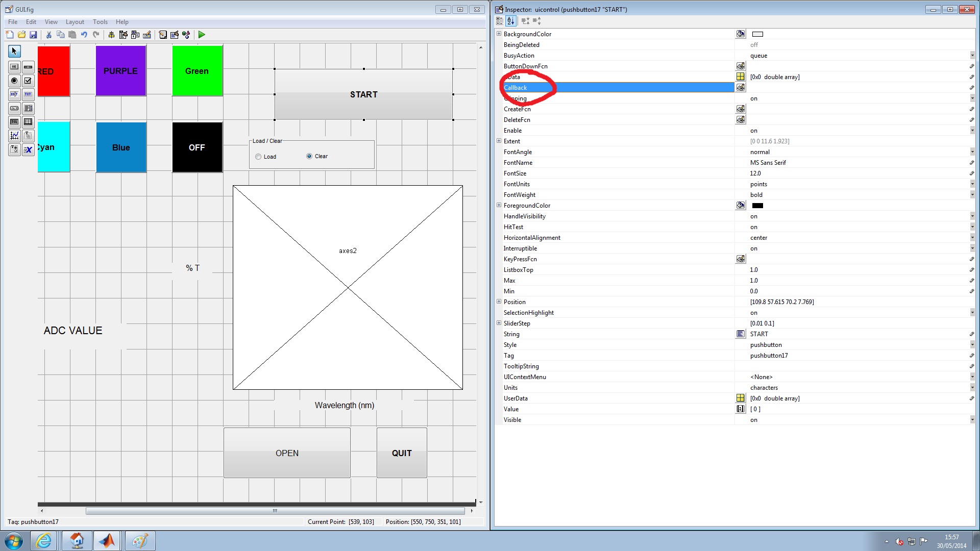Image resolution: width=980 pixels, height=551 pixels.
Task: Open the Edit menu
Action: (31, 22)
